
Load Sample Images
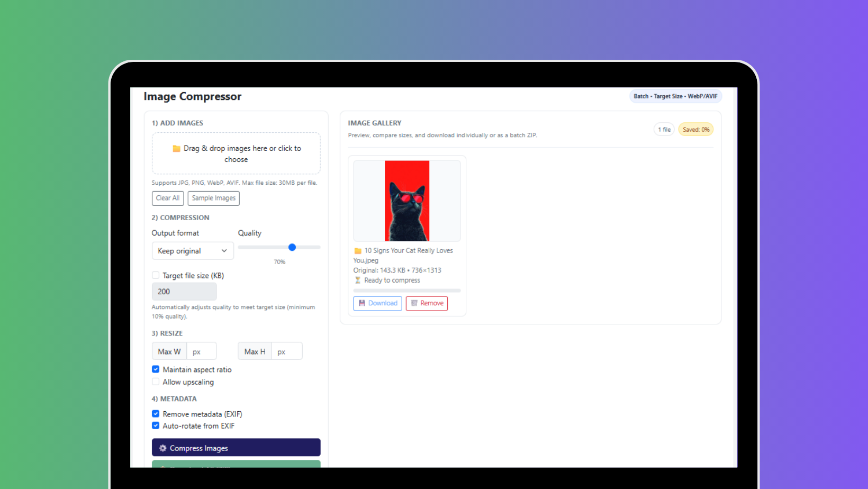pos(213,198)
